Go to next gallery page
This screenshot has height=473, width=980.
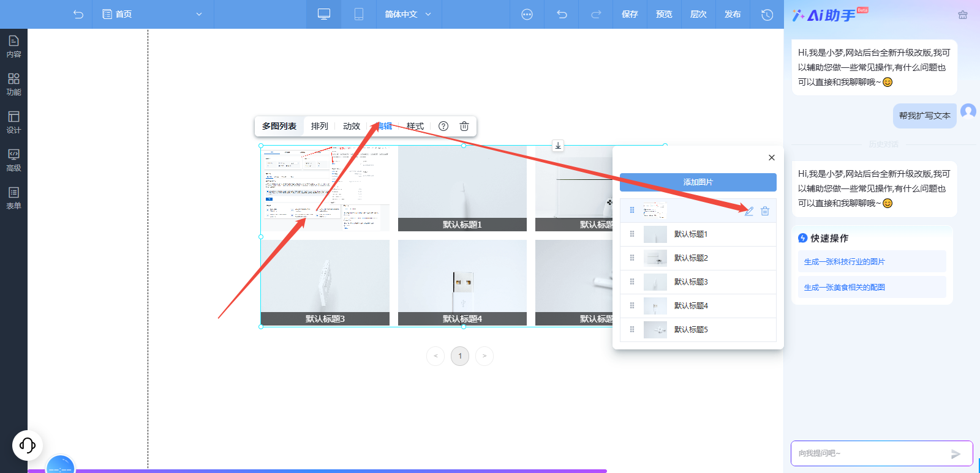coord(484,356)
